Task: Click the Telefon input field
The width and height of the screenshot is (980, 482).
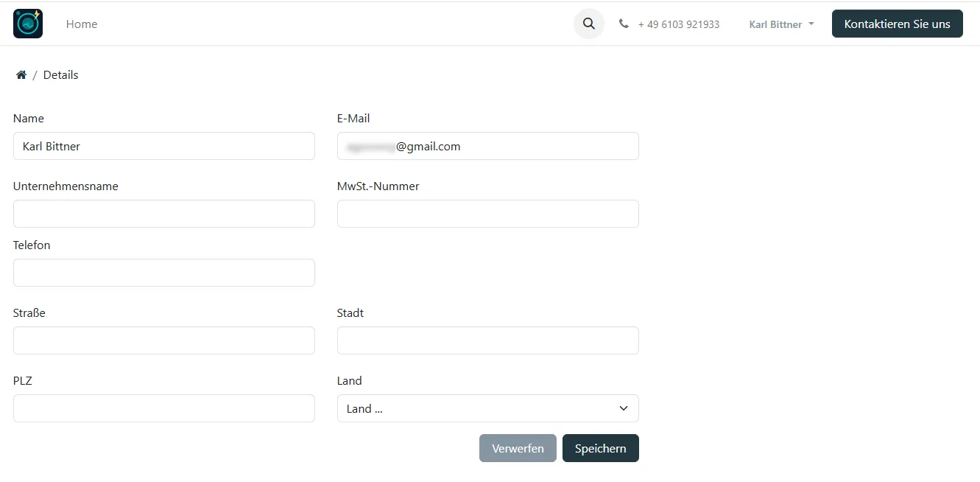Action: point(164,273)
